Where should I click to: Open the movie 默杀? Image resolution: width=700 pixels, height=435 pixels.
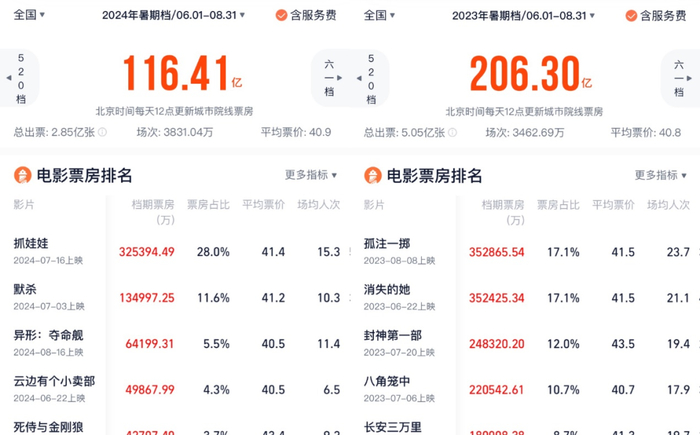[x=25, y=289]
